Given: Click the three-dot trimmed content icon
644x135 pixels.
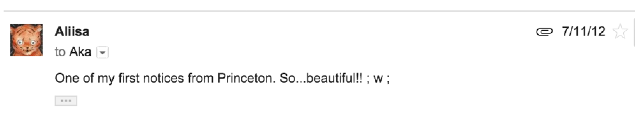Looking at the screenshot, I should tap(66, 101).
